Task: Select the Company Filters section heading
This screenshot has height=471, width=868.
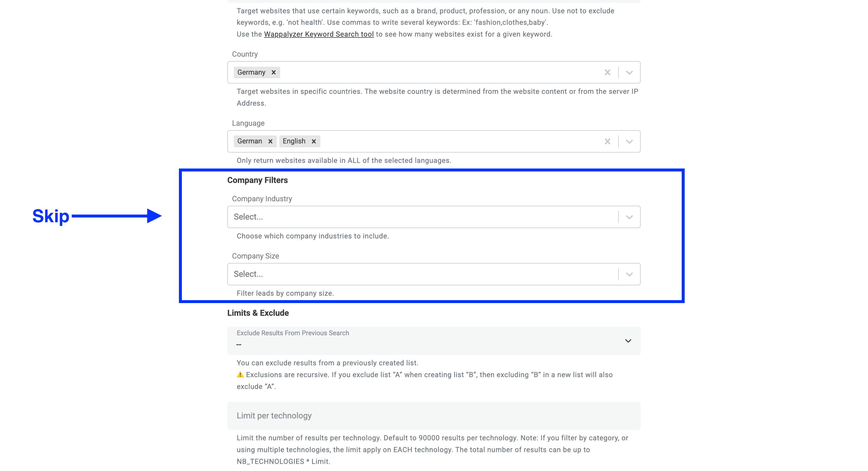Action: point(258,180)
